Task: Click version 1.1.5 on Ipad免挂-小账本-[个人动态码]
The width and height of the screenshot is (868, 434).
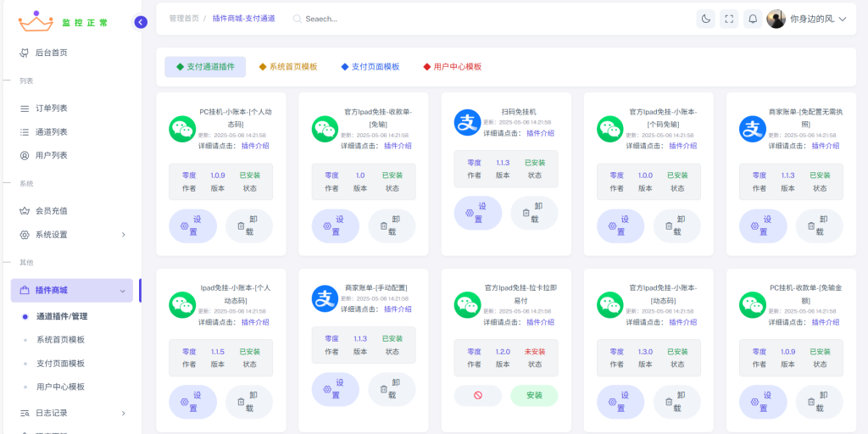Action: click(x=218, y=352)
